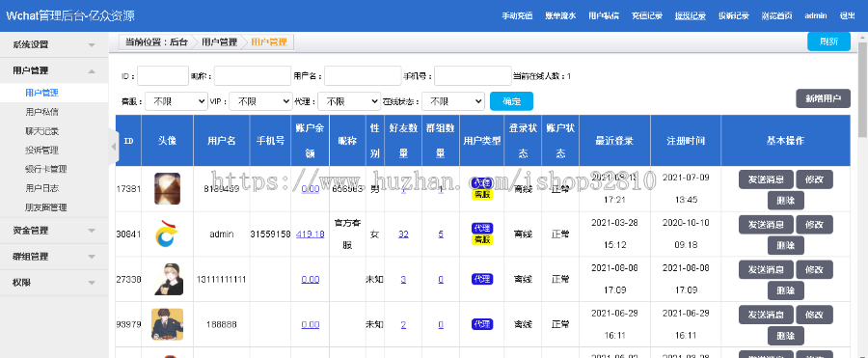Image resolution: width=868 pixels, height=358 pixels.
Task: Click the 账户余额 column header
Action: [310, 141]
